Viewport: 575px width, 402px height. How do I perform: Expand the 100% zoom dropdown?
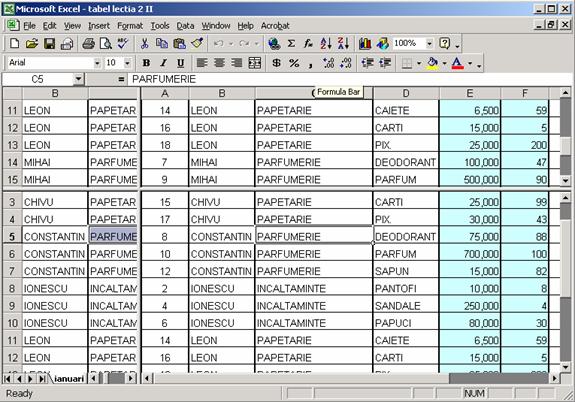[x=429, y=44]
